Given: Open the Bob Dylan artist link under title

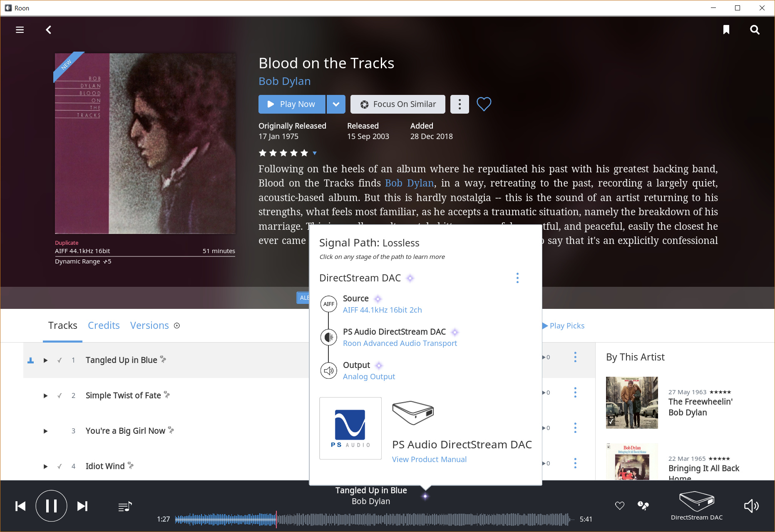Looking at the screenshot, I should pos(285,81).
